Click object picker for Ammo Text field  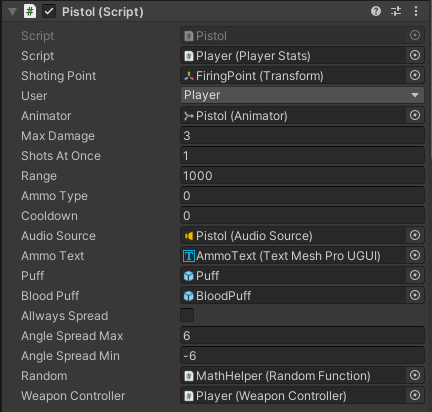click(415, 255)
